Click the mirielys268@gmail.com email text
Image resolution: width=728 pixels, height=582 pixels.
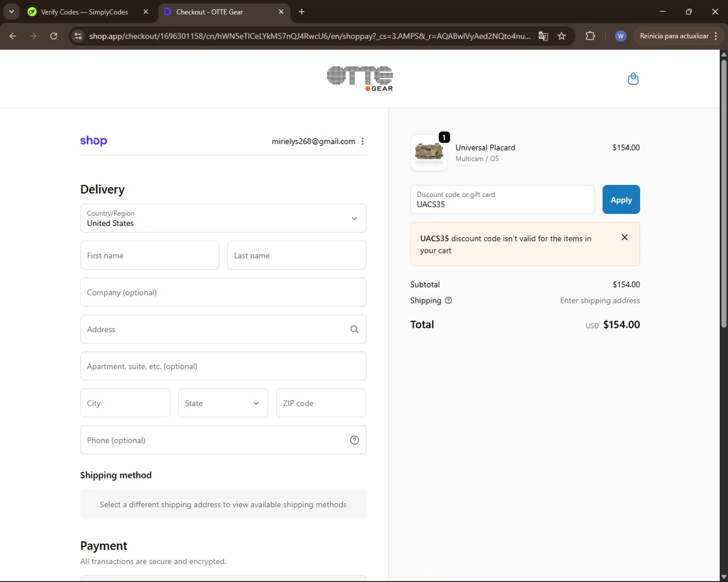coord(314,141)
